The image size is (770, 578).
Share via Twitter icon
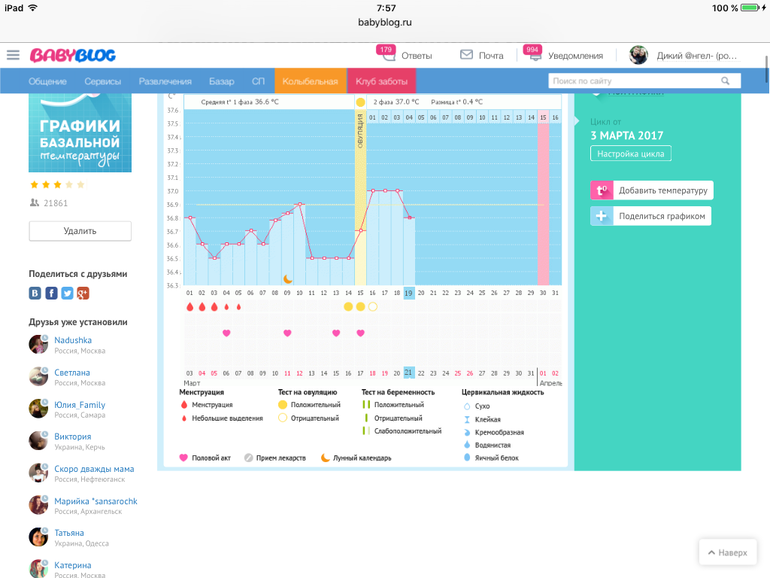coord(67,293)
